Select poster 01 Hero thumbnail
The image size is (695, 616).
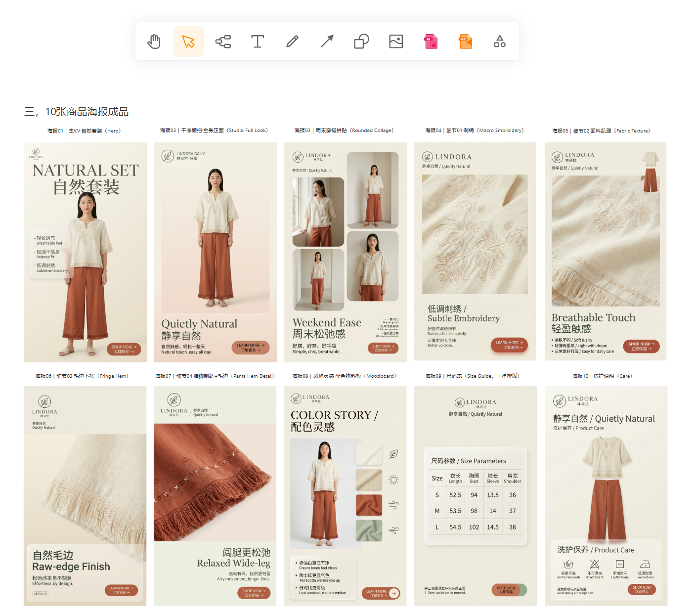click(x=86, y=252)
